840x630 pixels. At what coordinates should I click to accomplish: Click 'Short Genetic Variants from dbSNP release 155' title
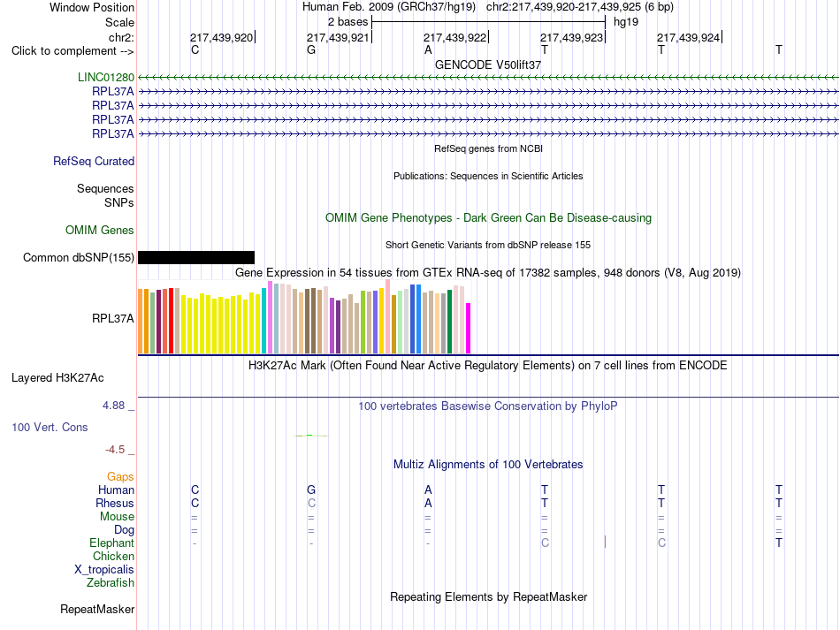point(488,245)
